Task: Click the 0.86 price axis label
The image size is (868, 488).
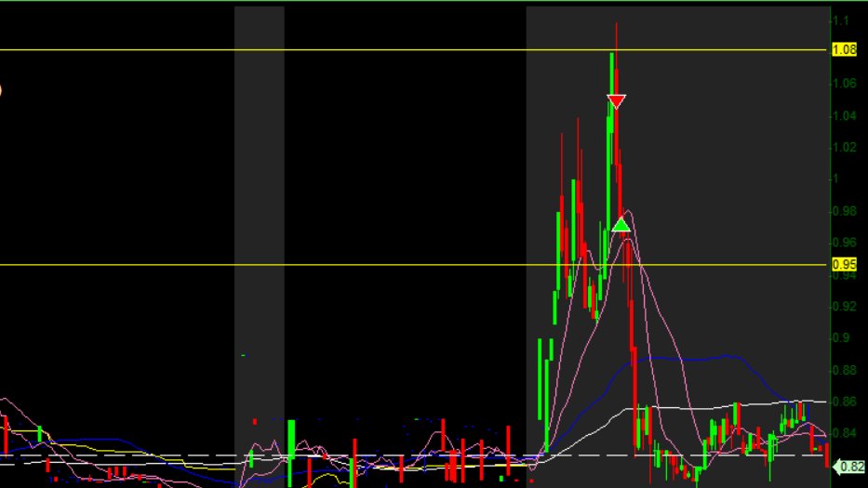Action: pos(845,402)
